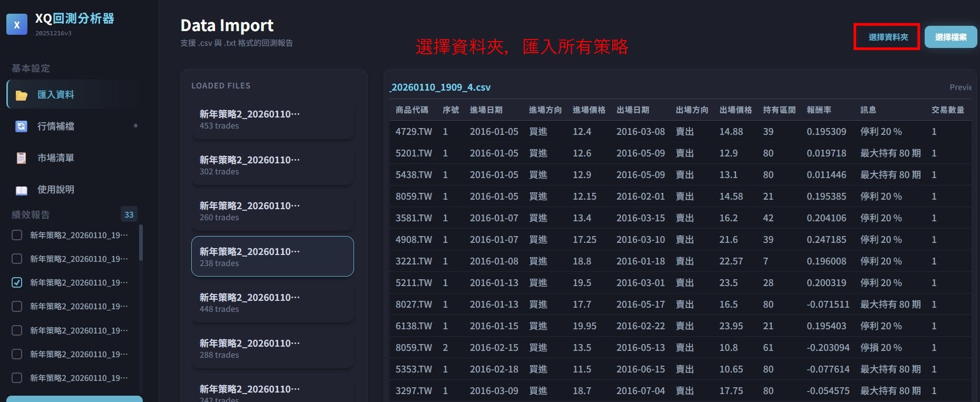The width and height of the screenshot is (980, 402).
Task: Click the _20260110_1909_4.csv file title
Action: tap(440, 87)
